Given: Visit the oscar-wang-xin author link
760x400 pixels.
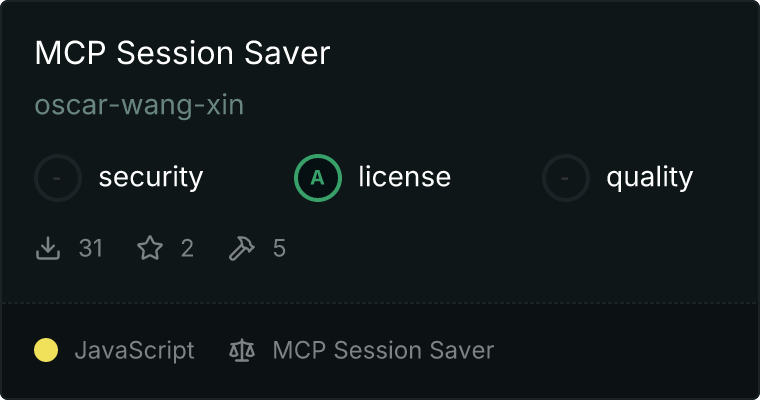Looking at the screenshot, I should click(x=139, y=105).
